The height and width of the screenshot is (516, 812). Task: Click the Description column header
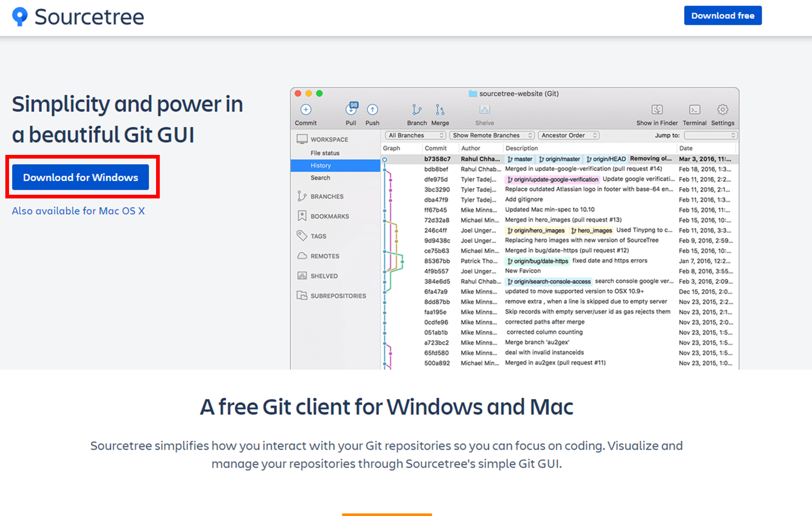[522, 148]
